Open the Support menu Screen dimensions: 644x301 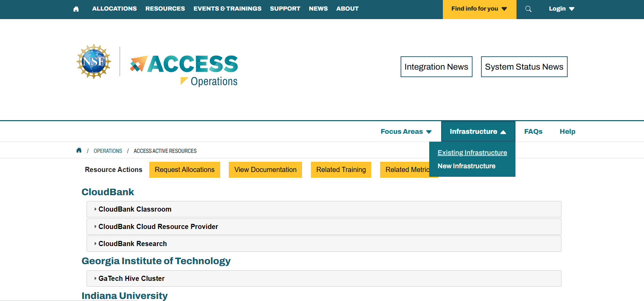[x=285, y=9]
